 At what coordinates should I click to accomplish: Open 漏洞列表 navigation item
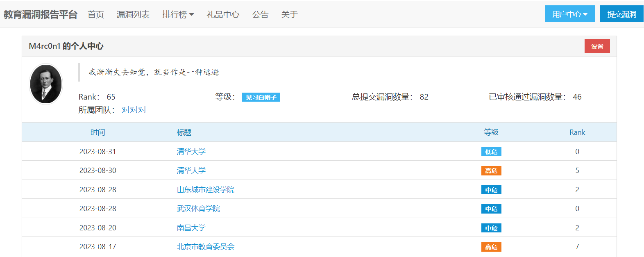click(133, 14)
